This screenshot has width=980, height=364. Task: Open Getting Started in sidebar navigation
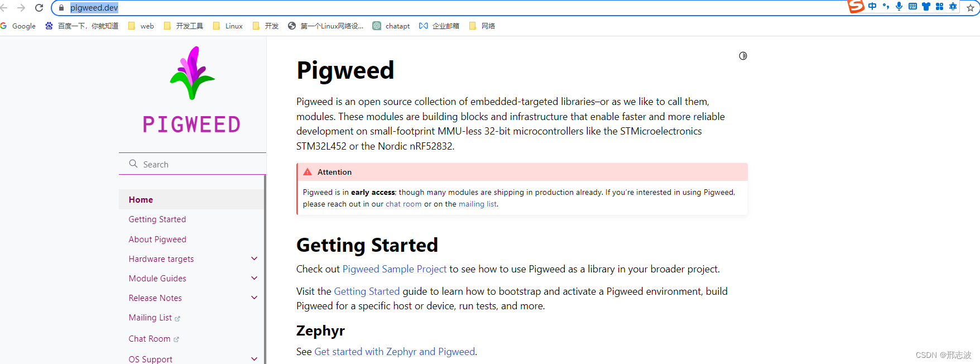point(157,219)
